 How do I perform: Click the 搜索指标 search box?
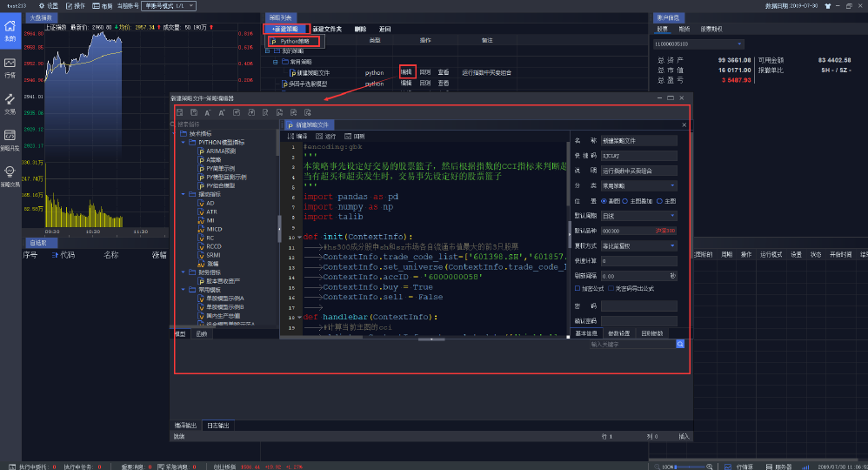click(x=224, y=124)
